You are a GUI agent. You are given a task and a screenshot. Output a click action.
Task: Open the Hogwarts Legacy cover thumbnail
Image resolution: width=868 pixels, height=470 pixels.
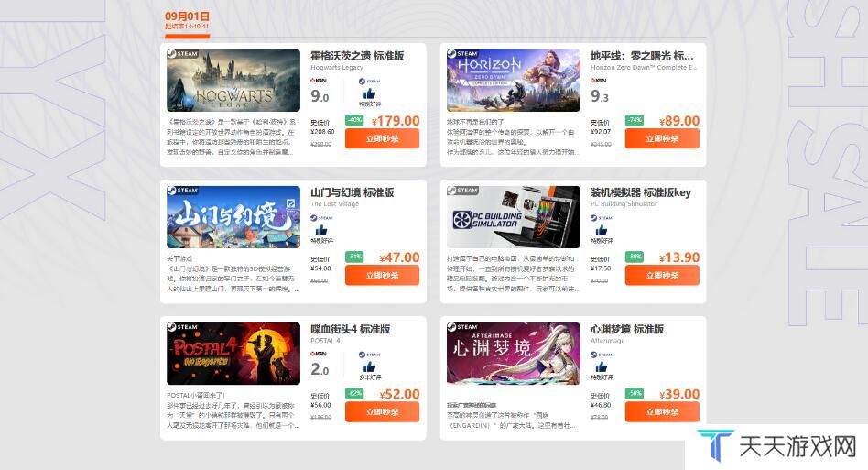click(233, 81)
